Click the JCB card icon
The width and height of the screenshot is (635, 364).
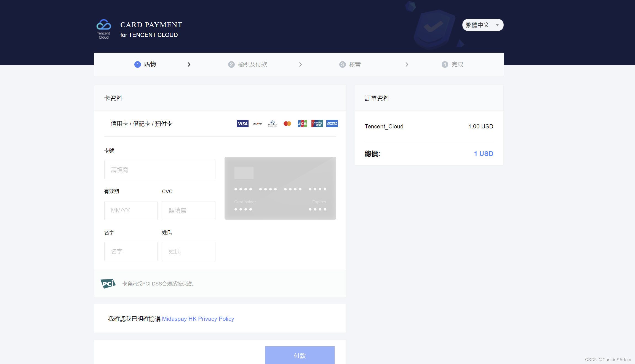coord(302,124)
